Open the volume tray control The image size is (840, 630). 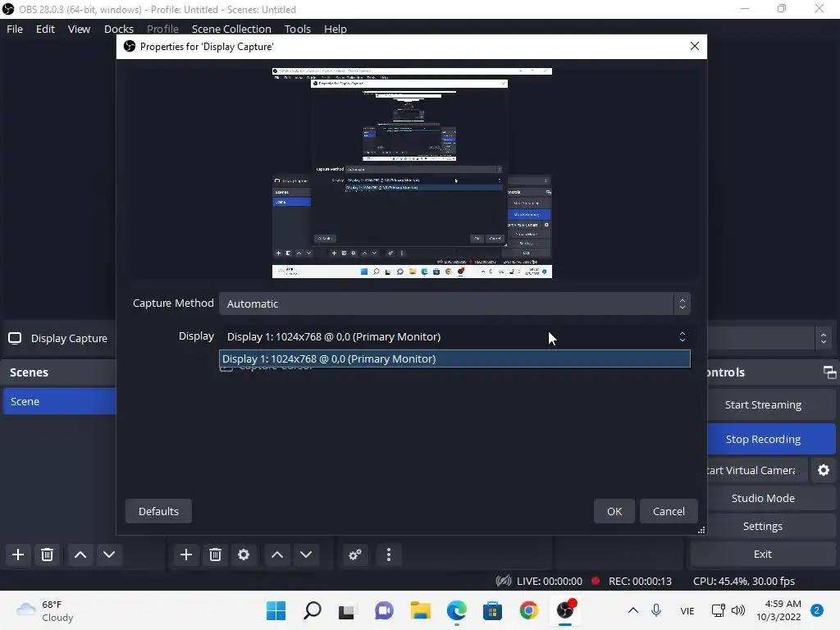738,610
